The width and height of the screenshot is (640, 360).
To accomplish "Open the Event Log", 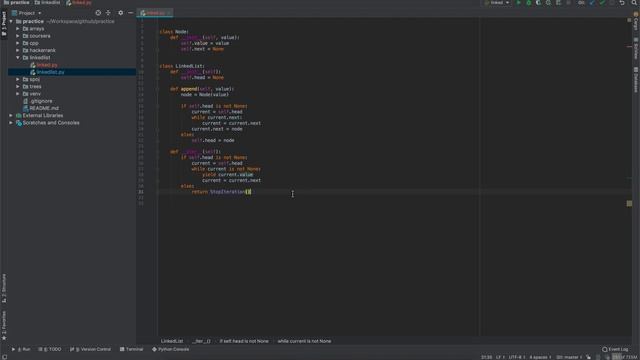I will 615,349.
